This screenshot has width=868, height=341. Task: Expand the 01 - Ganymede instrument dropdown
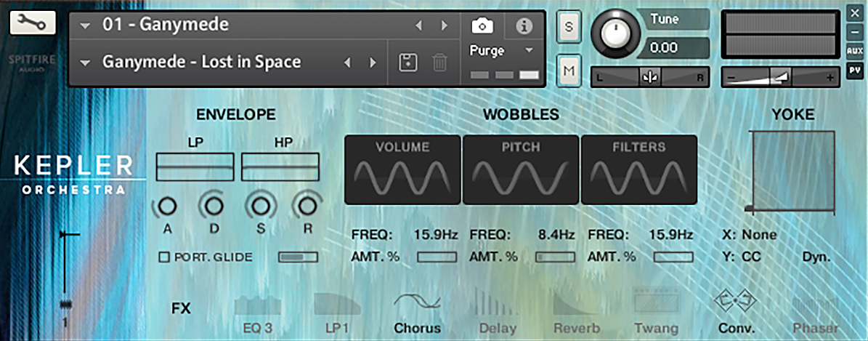click(86, 25)
